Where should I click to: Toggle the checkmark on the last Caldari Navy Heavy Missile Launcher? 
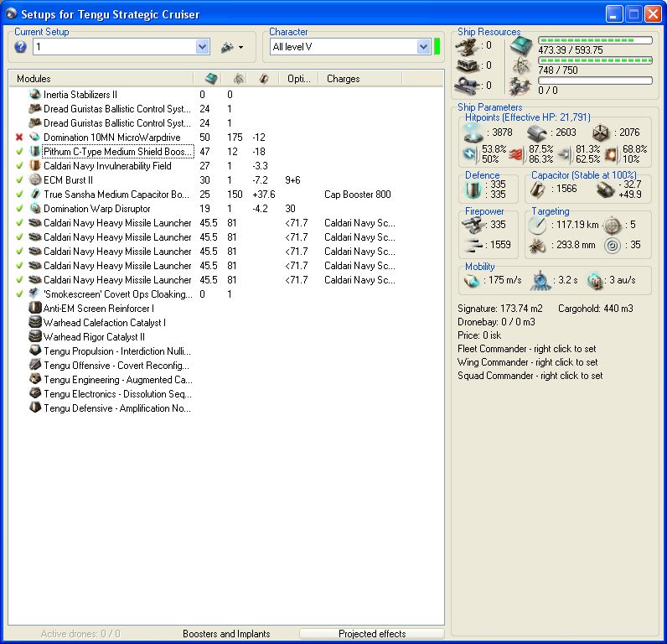(19, 279)
